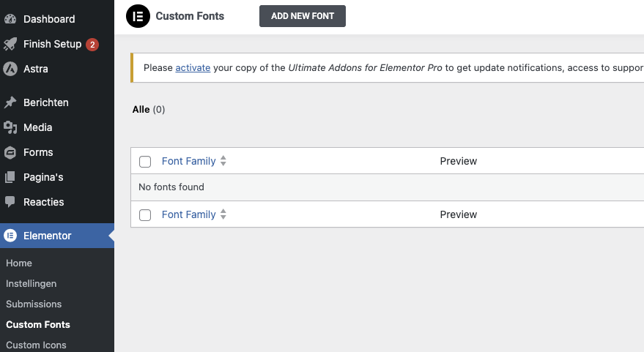The image size is (644, 352).
Task: Open the Submissions submenu item
Action: [34, 304]
